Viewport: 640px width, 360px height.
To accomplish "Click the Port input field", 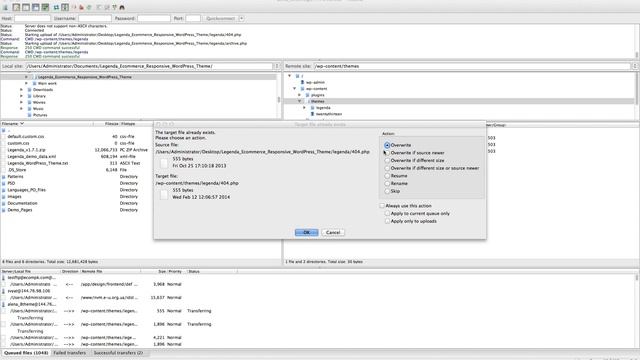I will click(x=193, y=18).
